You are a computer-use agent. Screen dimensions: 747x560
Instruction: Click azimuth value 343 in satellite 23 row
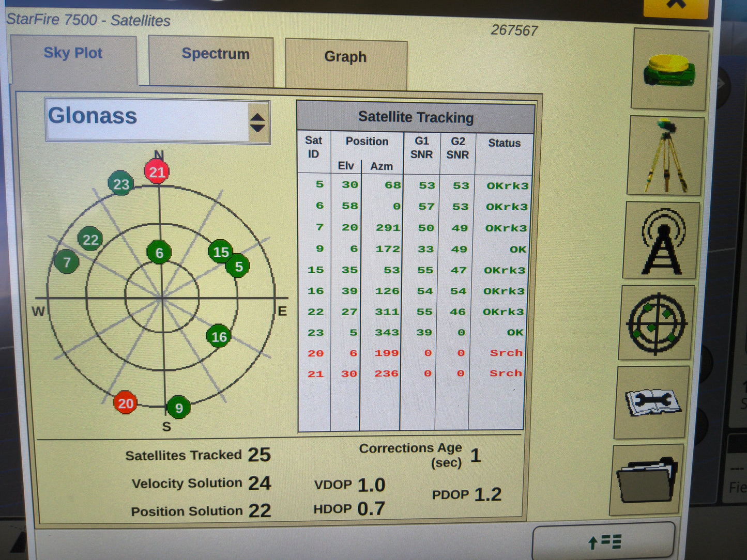(x=387, y=333)
